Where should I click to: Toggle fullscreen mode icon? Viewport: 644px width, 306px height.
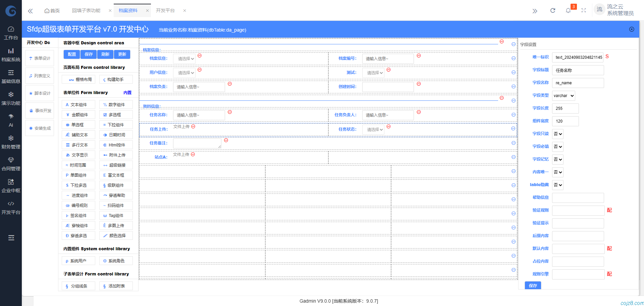pos(584,10)
